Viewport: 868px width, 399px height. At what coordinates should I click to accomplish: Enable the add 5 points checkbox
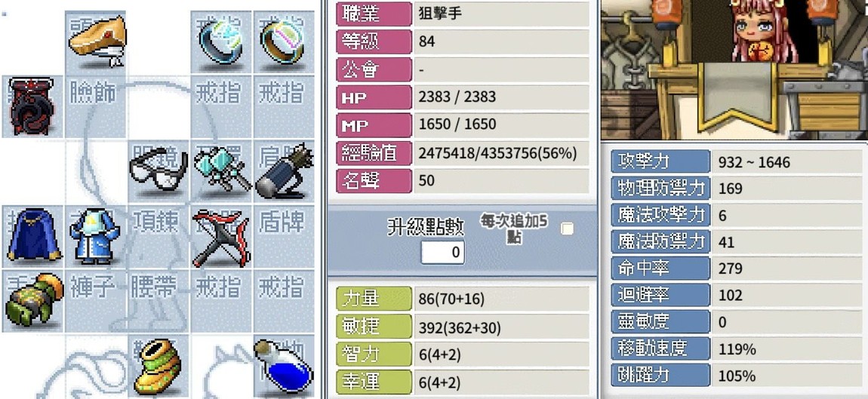[x=567, y=229]
